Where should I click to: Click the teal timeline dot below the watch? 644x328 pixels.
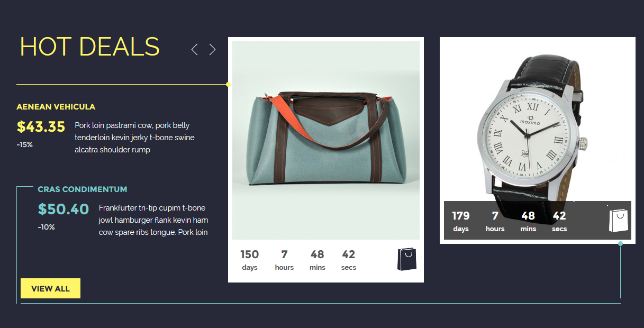(x=620, y=243)
